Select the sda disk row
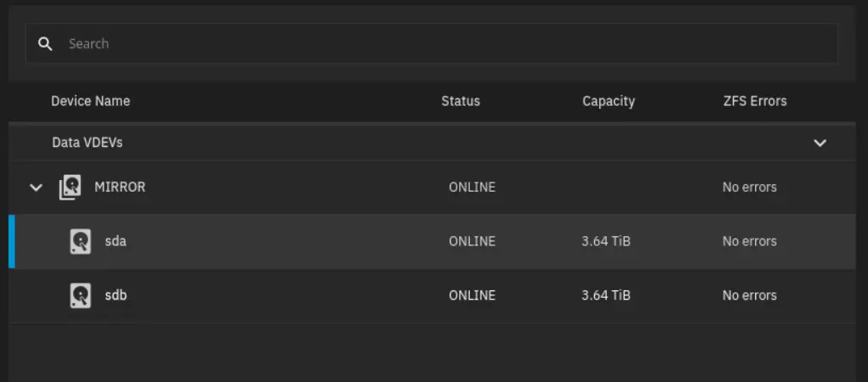 (x=433, y=241)
